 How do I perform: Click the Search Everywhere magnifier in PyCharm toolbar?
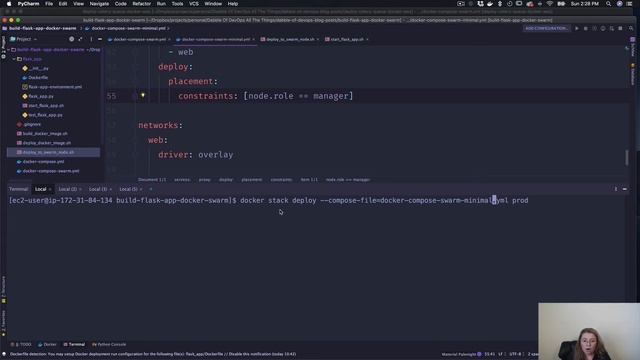click(631, 29)
